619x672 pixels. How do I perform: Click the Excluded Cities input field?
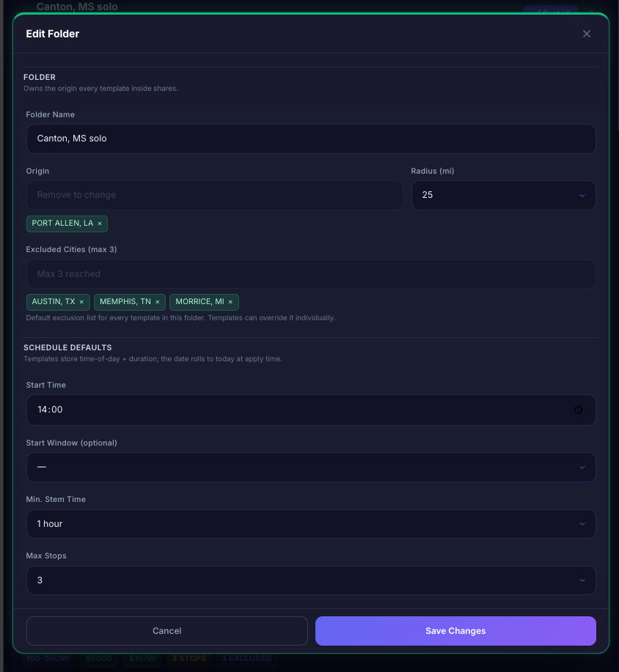click(x=311, y=274)
